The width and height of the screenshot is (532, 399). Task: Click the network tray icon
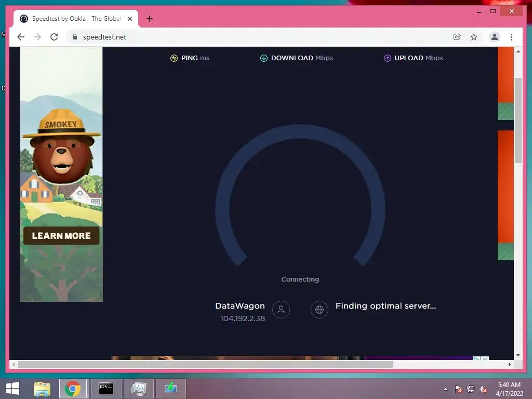[x=471, y=389]
